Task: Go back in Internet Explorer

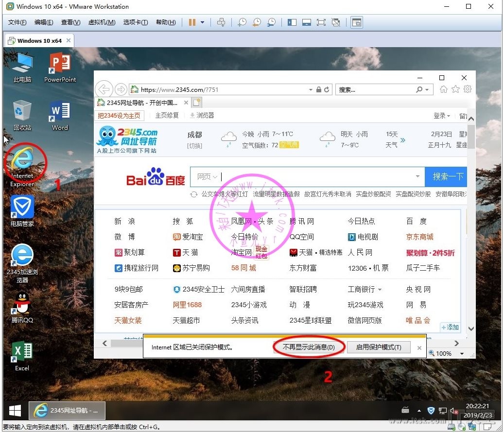Action: pyautogui.click(x=104, y=89)
